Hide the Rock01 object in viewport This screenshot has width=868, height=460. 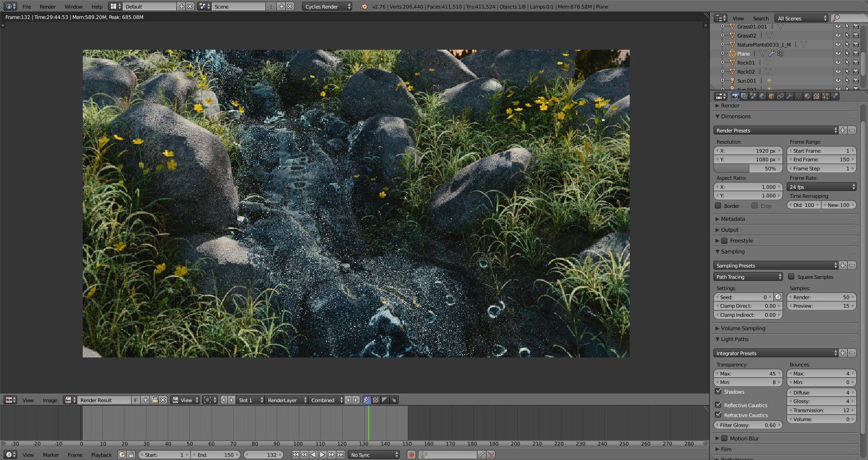pyautogui.click(x=838, y=63)
